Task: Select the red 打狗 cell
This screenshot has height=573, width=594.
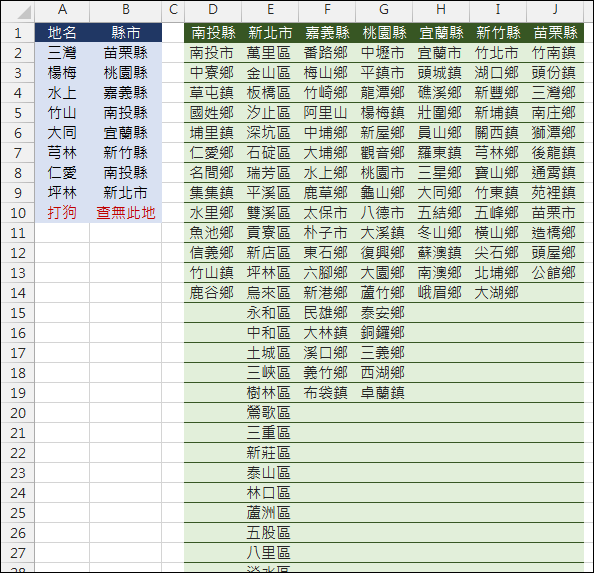Action: point(62,213)
